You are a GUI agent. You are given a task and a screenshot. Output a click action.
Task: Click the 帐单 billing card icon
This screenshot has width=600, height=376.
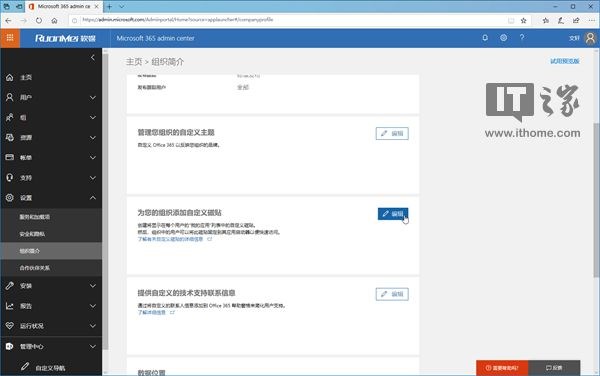click(x=10, y=157)
